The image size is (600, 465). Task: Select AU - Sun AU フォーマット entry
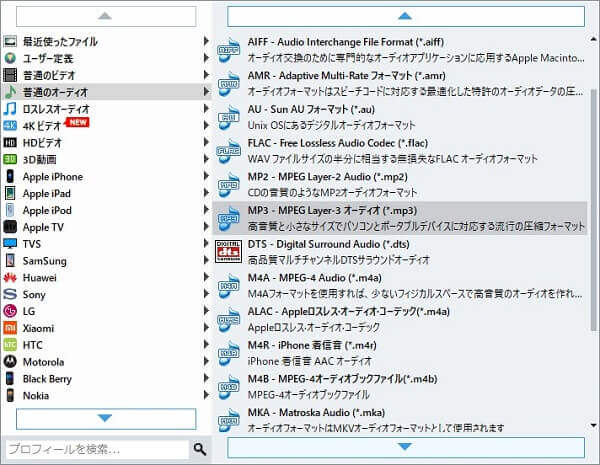point(400,117)
